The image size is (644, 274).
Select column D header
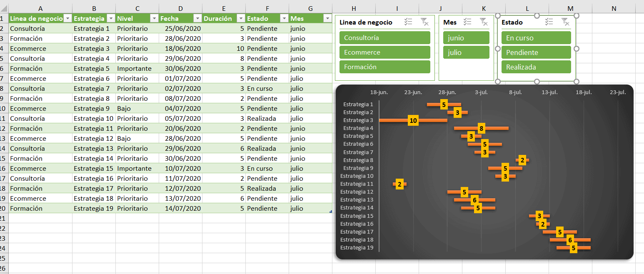click(x=180, y=8)
